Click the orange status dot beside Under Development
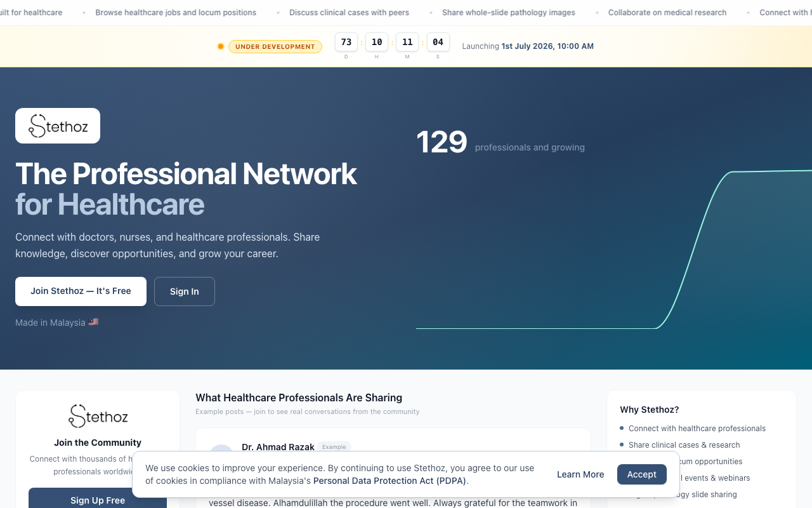 coord(221,46)
